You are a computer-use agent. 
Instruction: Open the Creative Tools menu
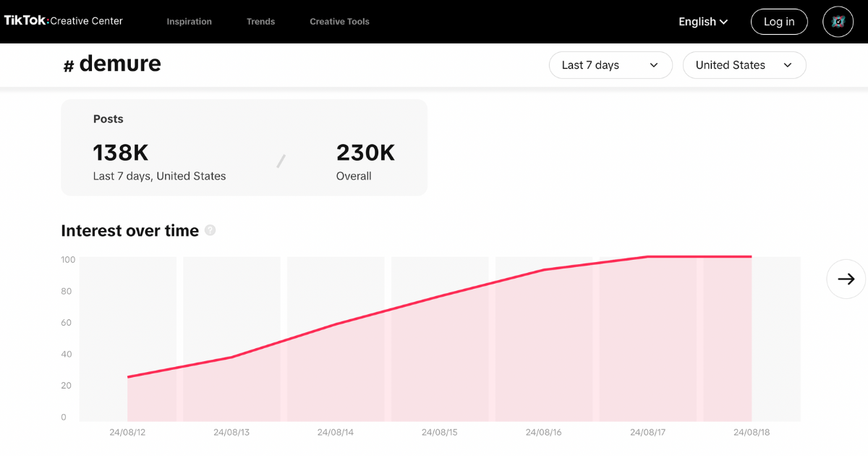(339, 21)
